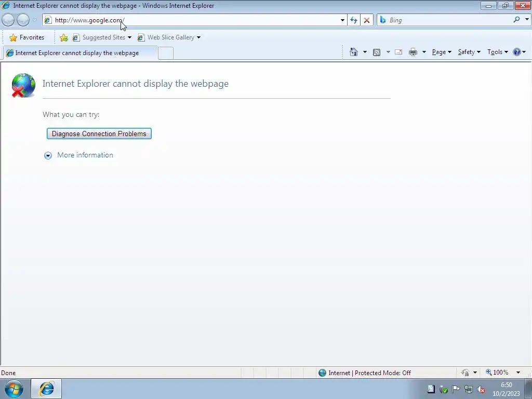Click the RSS Feeds icon
Screen dimensions: 532x399
[x=377, y=52]
